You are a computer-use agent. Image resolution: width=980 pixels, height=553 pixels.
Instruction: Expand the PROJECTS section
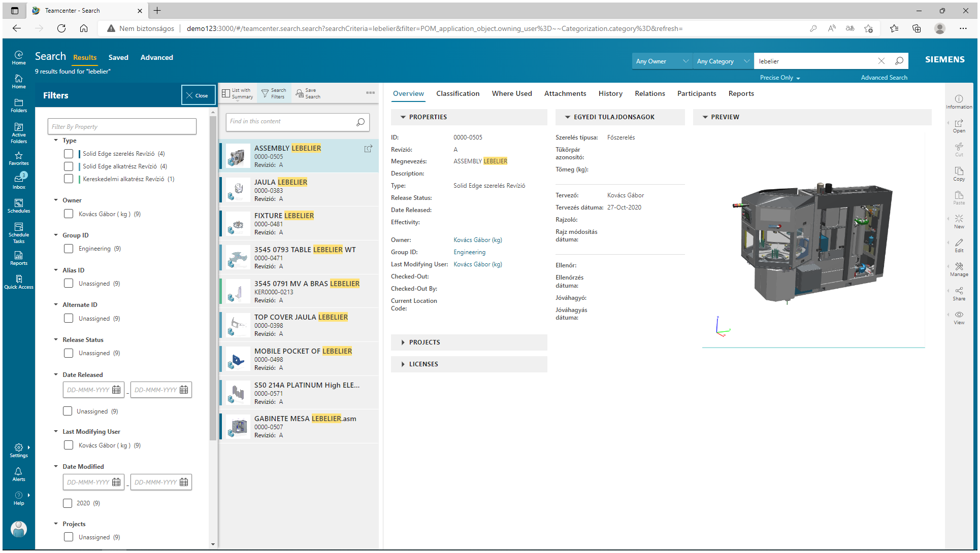pyautogui.click(x=403, y=342)
